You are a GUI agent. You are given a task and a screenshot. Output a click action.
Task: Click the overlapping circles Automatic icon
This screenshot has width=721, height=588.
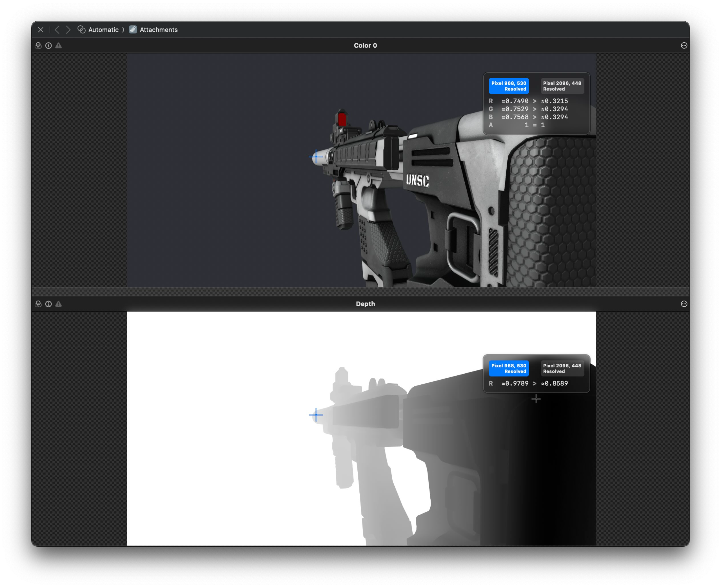(81, 30)
